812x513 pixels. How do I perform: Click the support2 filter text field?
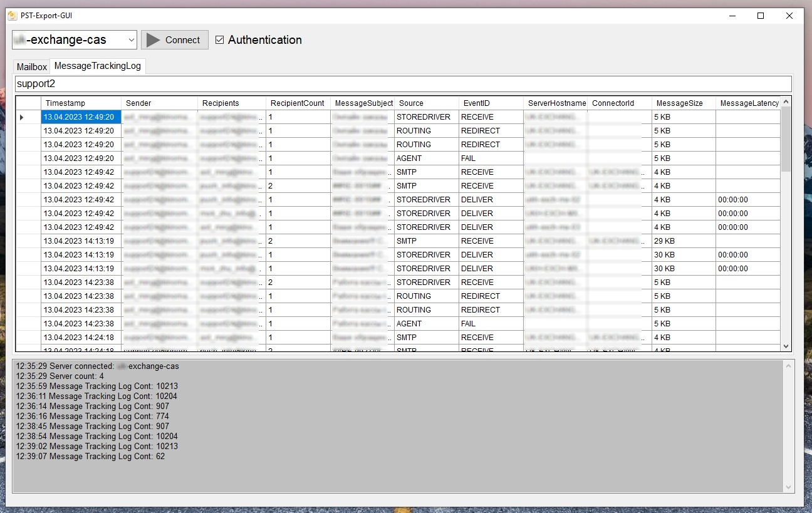[403, 84]
